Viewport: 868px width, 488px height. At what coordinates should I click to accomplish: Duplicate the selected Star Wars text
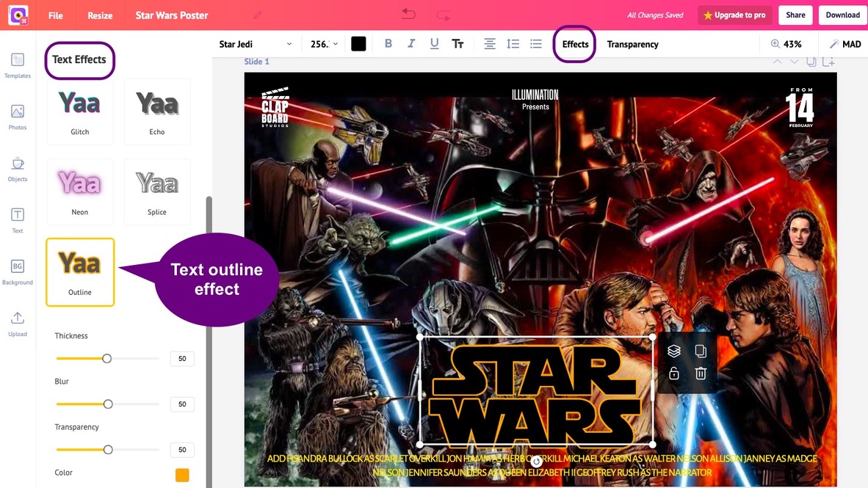pos(701,351)
